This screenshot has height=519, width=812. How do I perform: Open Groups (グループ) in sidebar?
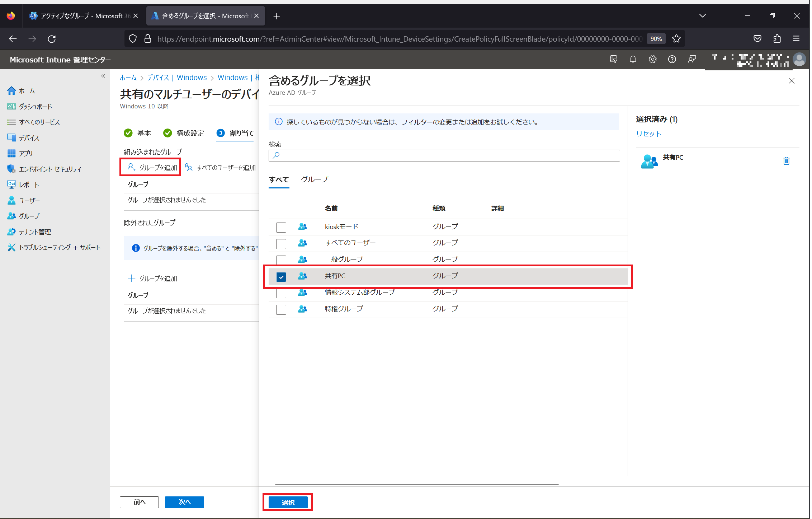tap(24, 216)
